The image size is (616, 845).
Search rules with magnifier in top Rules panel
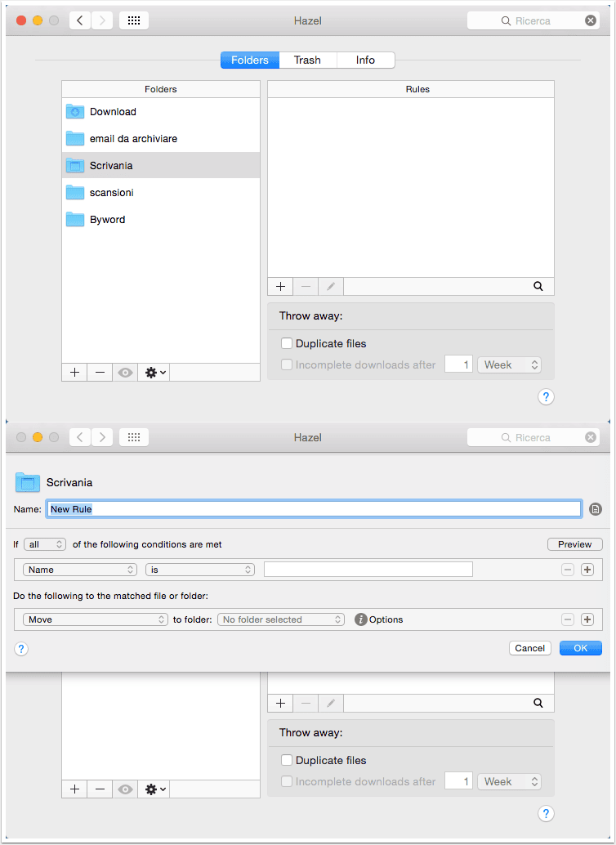(538, 287)
